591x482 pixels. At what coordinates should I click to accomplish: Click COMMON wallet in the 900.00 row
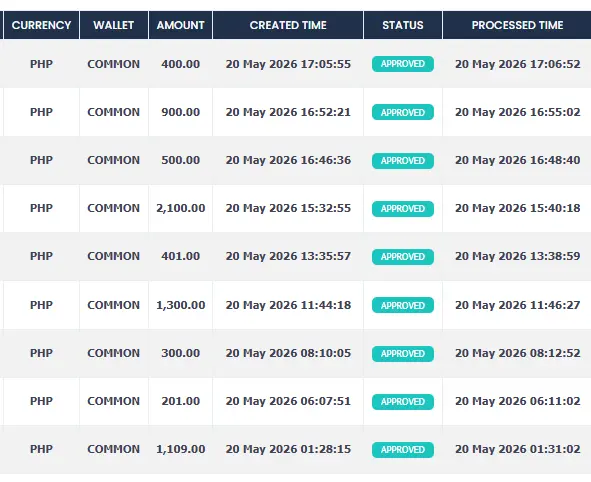(x=113, y=112)
